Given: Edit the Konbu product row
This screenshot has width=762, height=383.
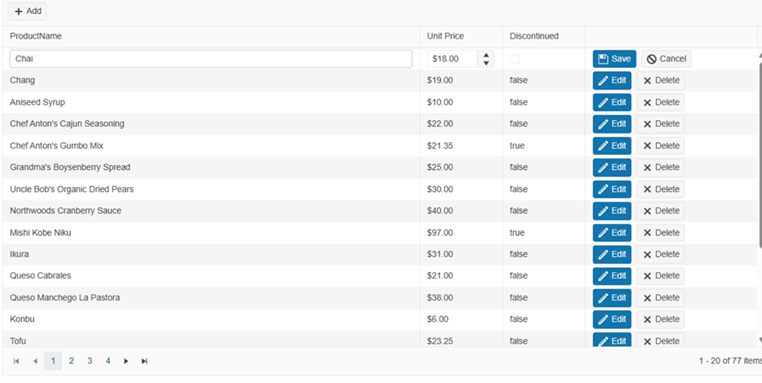Looking at the screenshot, I should click(612, 319).
